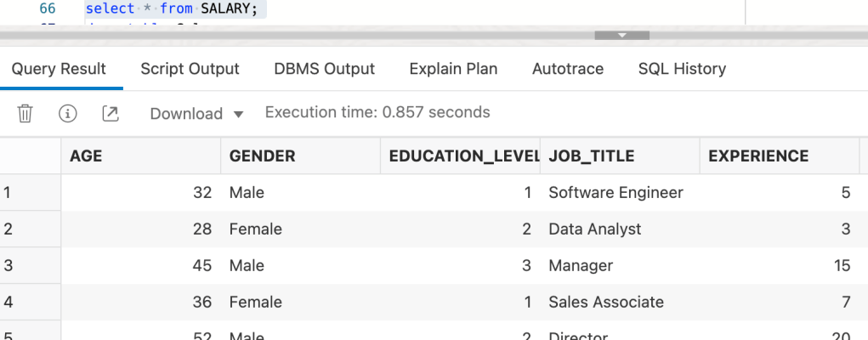Click the query info icon
Viewport: 868px width, 340px height.
(68, 113)
